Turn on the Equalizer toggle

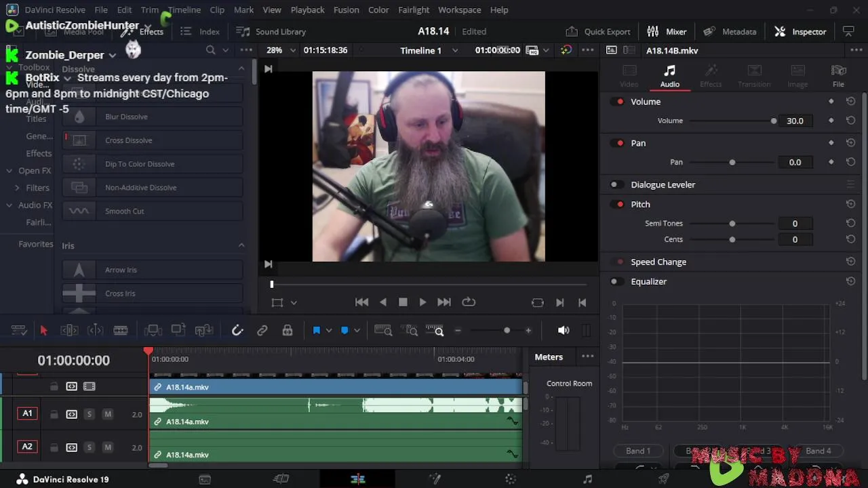(616, 281)
